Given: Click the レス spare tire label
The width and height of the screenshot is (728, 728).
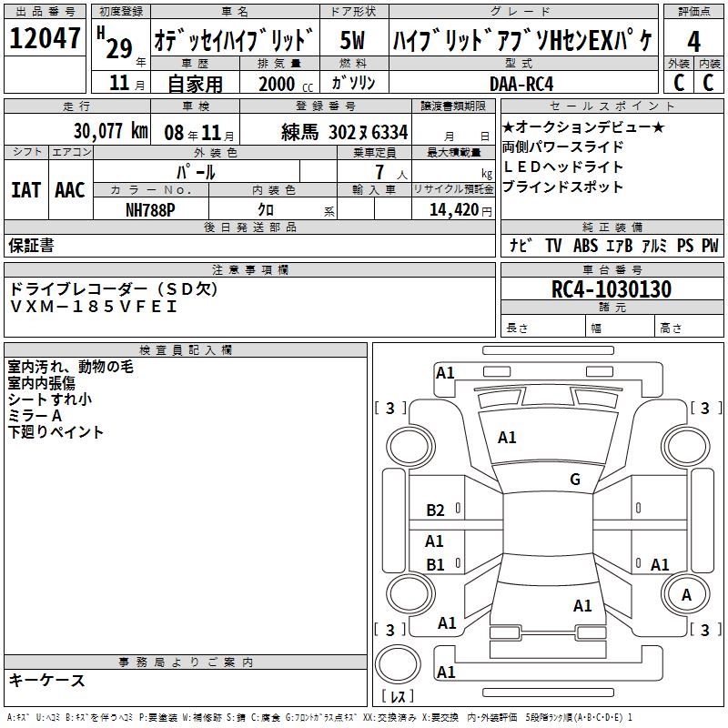Looking at the screenshot, I should click(x=398, y=696).
